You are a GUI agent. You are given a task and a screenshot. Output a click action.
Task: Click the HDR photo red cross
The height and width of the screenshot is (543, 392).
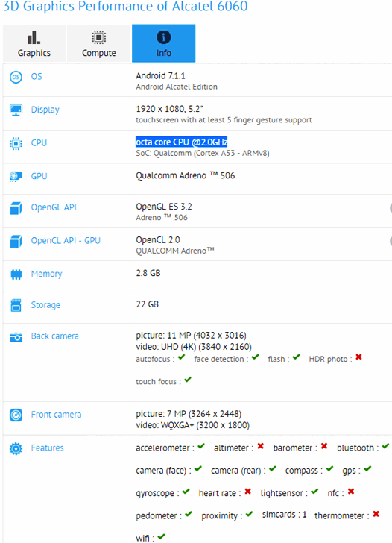tap(358, 357)
